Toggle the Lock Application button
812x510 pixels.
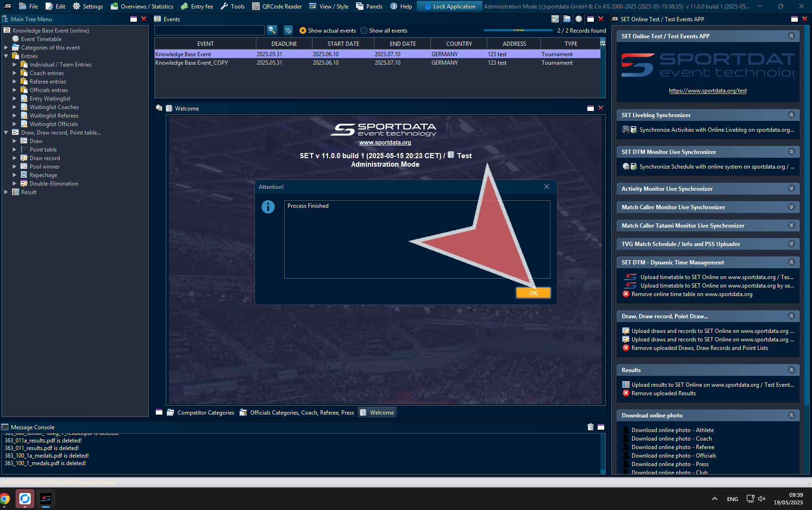coord(449,6)
